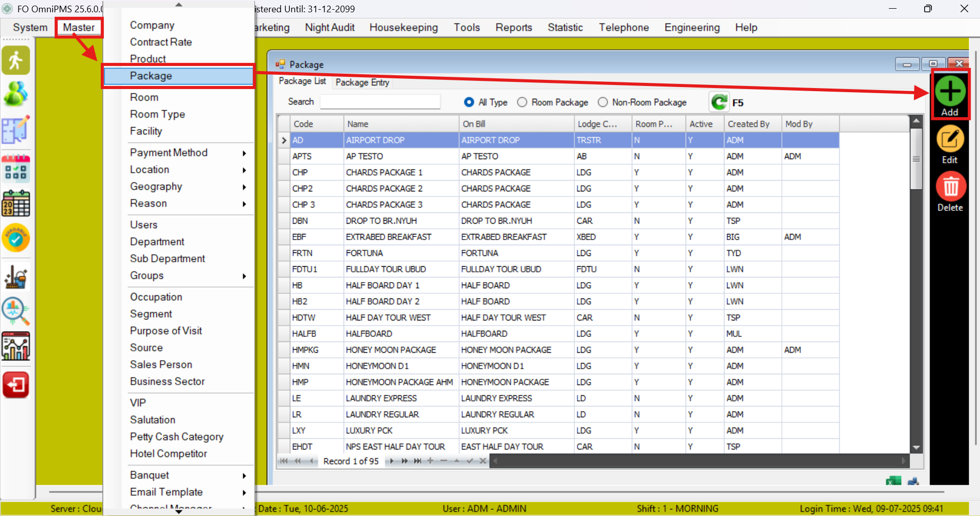Sort by the Created By column header
The image size is (980, 516).
(x=753, y=124)
